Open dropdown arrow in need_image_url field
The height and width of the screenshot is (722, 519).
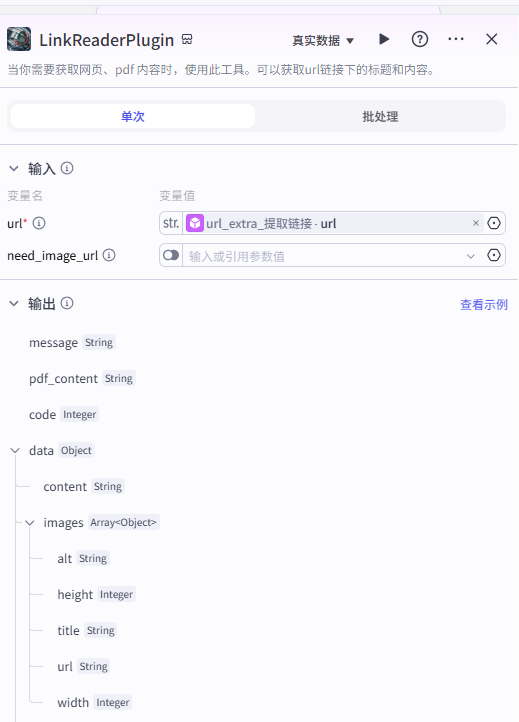470,256
